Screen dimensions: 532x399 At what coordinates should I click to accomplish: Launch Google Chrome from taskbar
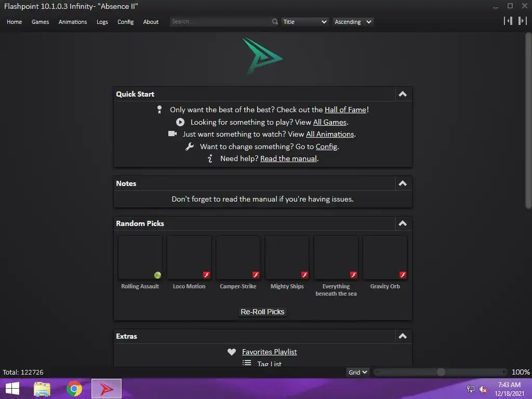point(74,389)
